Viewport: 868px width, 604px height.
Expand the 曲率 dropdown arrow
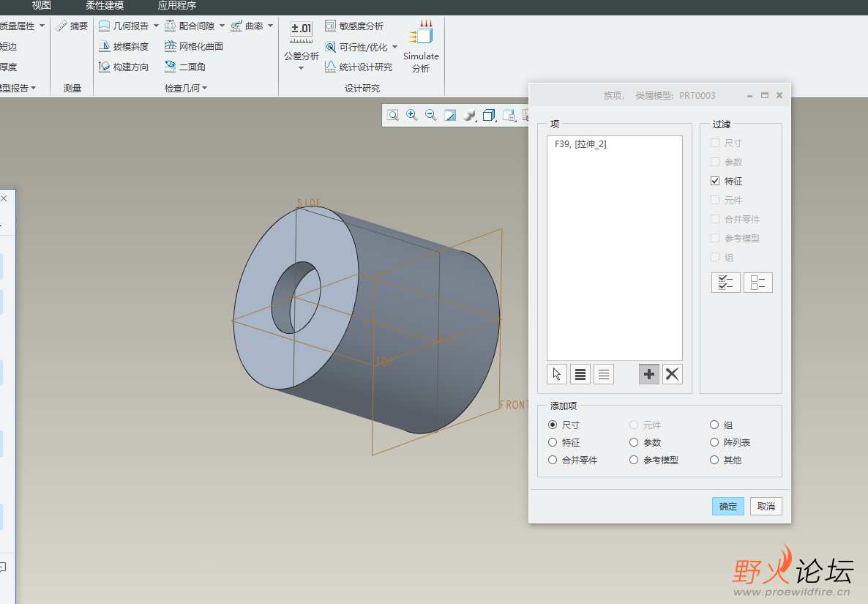tap(270, 26)
